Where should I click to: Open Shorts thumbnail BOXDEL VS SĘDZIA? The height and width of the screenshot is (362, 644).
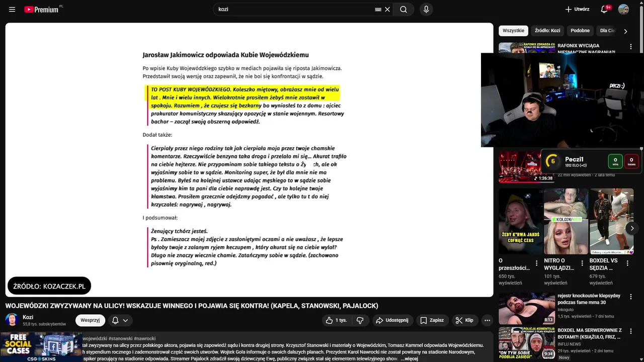tap(612, 221)
